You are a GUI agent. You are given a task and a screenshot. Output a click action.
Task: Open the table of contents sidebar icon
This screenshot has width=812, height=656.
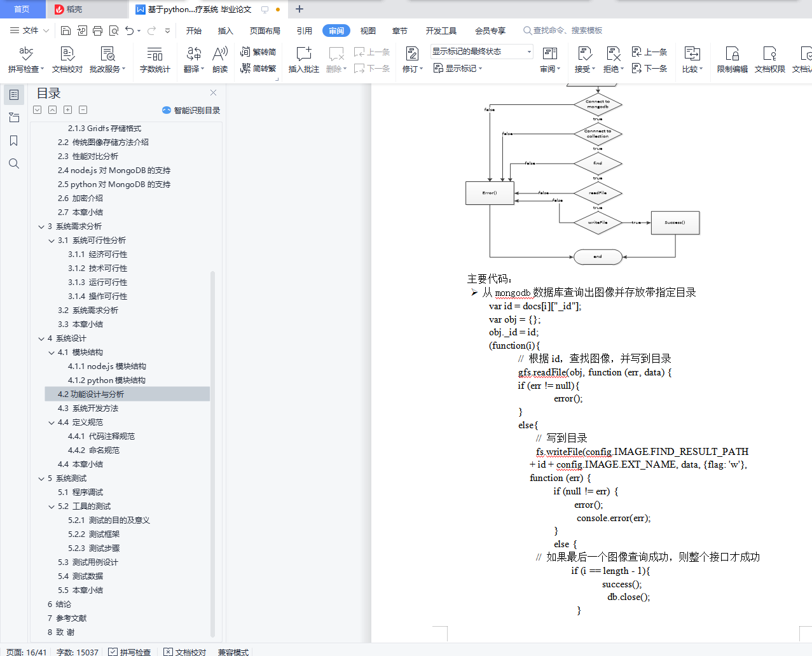(14, 95)
